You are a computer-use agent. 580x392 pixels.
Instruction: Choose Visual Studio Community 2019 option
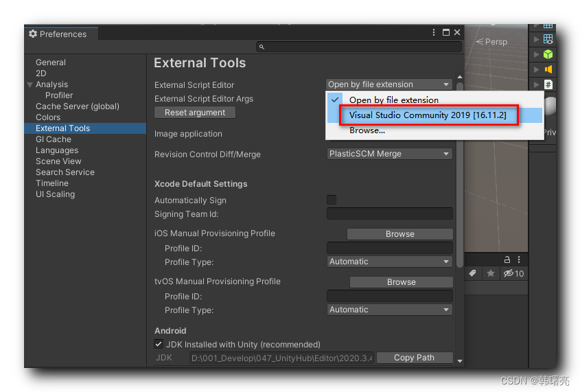434,115
